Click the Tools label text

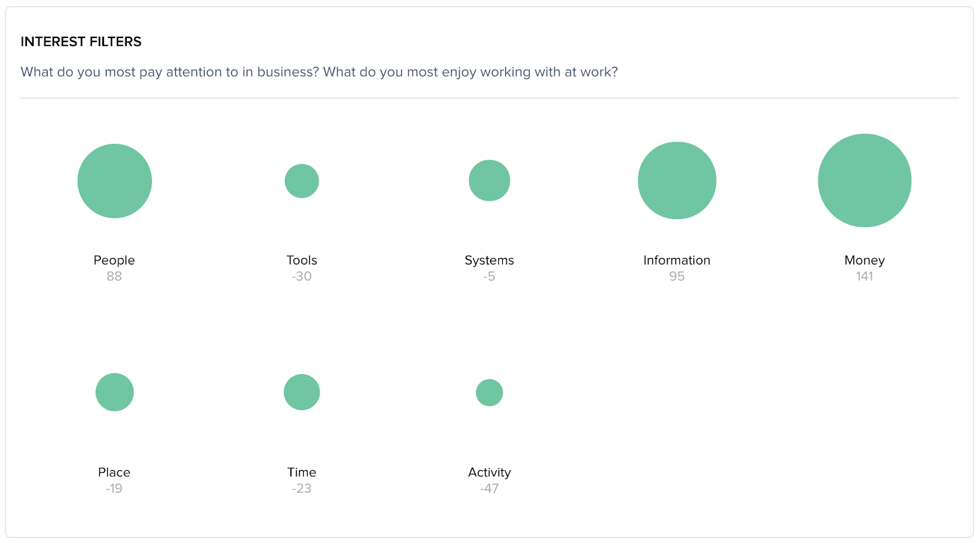[x=302, y=260]
